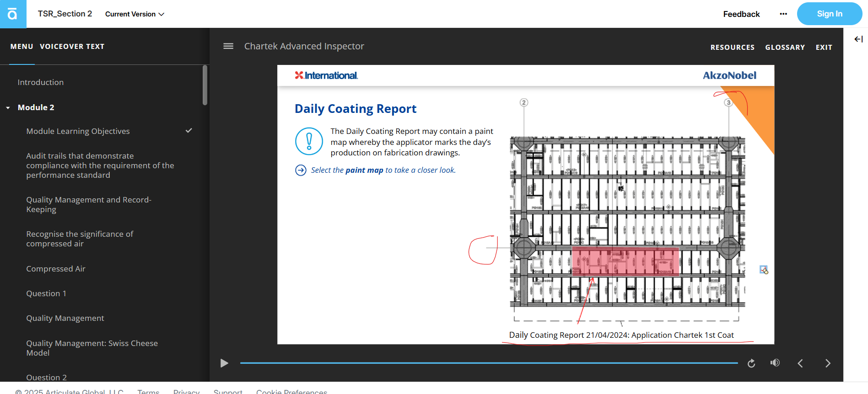The width and height of the screenshot is (868, 394).
Task: Collapse the Module 2 section arrow
Action: (8, 108)
